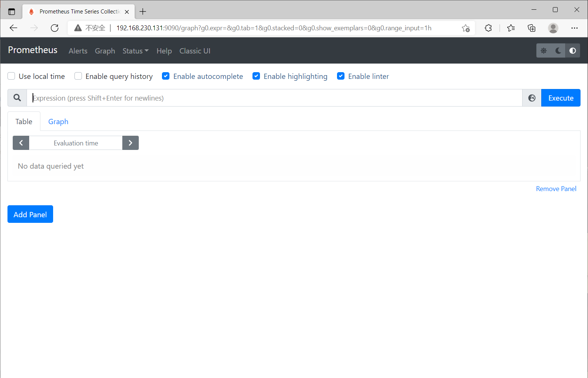Select the Prometheus Time Series Collection browser tab
This screenshot has height=378, width=588.
[x=79, y=12]
